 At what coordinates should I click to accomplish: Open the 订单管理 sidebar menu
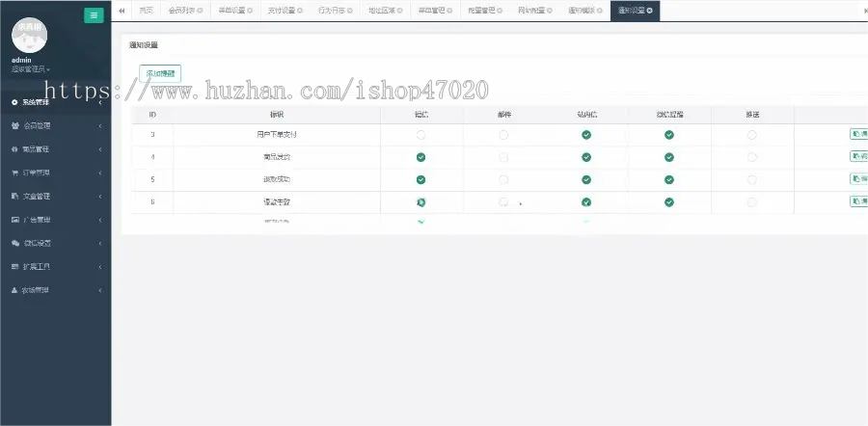(x=55, y=173)
